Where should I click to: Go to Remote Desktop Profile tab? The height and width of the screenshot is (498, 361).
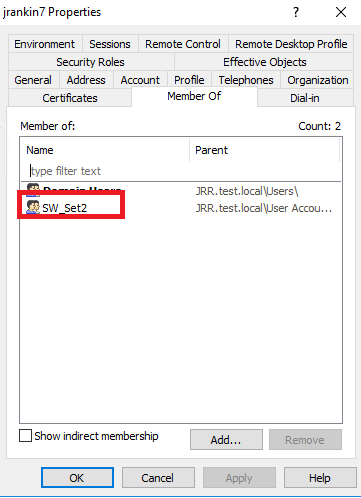pos(291,44)
